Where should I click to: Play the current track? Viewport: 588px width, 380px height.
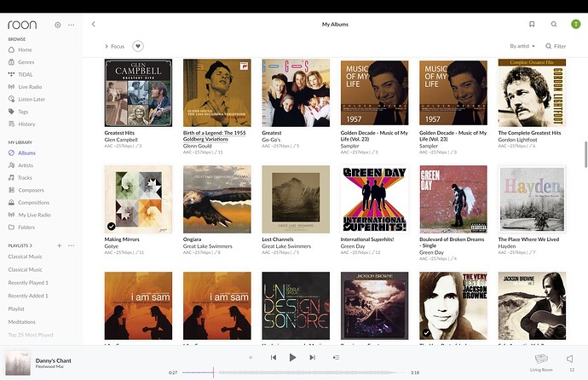point(292,358)
